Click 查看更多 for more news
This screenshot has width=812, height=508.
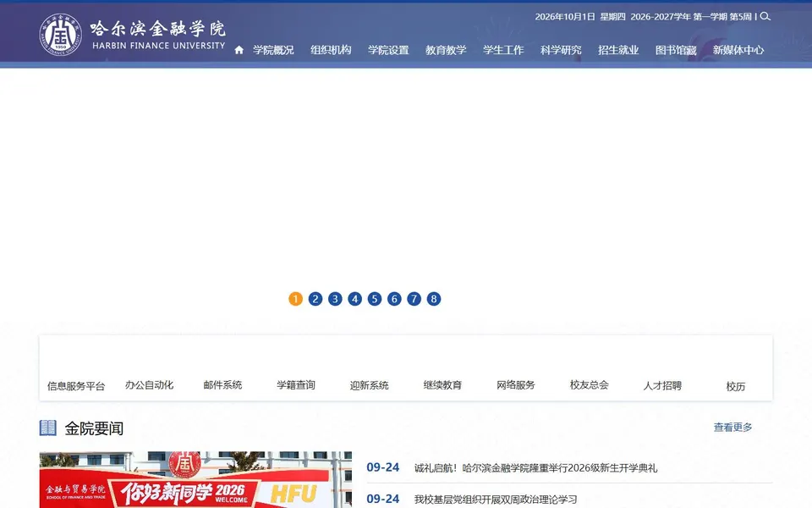732,427
